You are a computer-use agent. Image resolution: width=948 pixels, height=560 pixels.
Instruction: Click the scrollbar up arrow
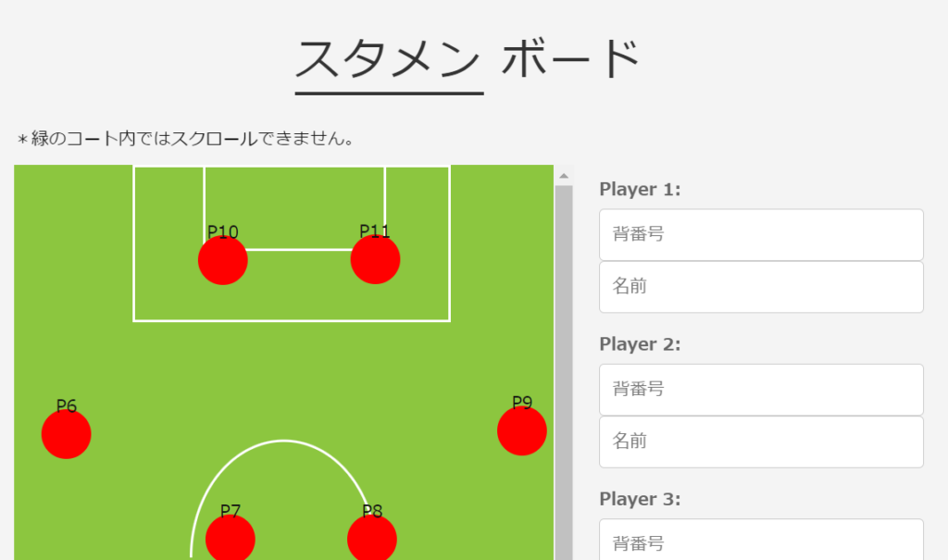564,176
